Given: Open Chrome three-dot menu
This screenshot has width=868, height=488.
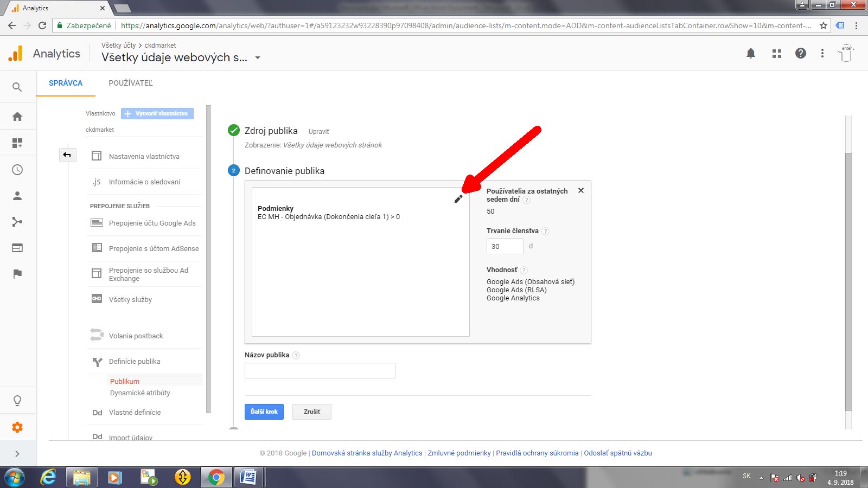Looking at the screenshot, I should click(x=856, y=25).
